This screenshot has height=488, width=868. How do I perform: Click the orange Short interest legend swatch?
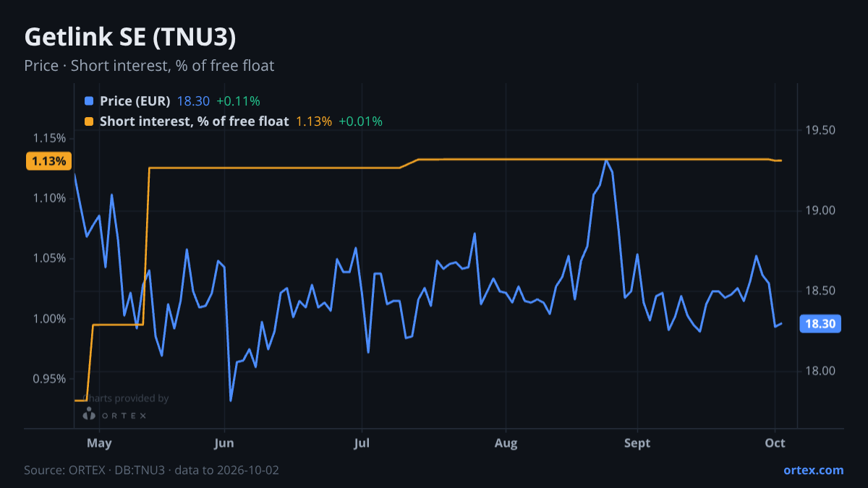89,121
